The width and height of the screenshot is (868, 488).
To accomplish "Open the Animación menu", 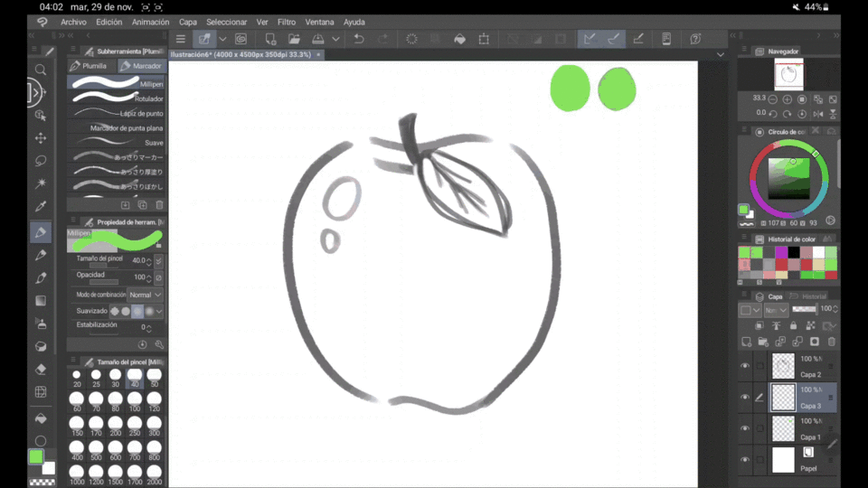I will tap(151, 22).
